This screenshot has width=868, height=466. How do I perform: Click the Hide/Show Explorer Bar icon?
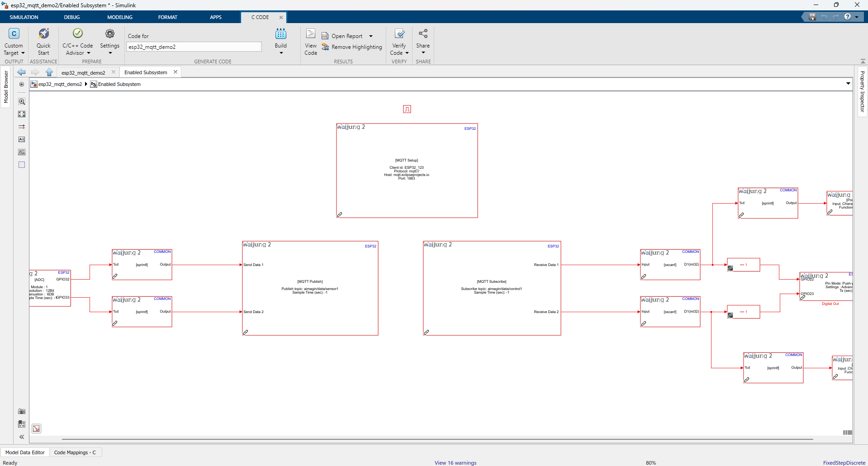[22, 84]
